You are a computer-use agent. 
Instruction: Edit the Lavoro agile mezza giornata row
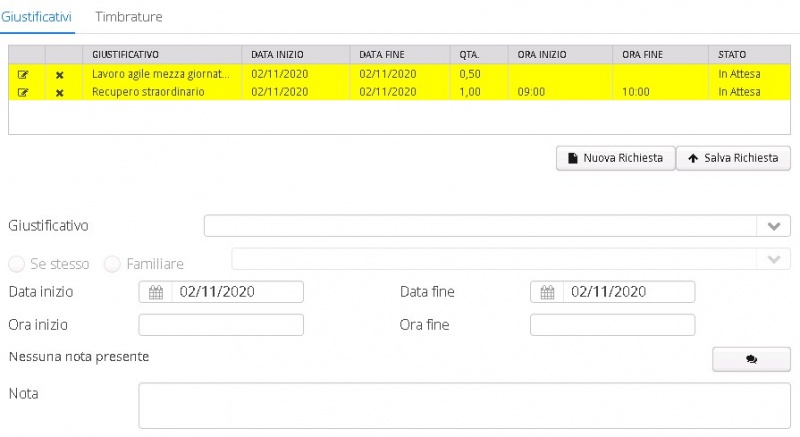click(23, 74)
